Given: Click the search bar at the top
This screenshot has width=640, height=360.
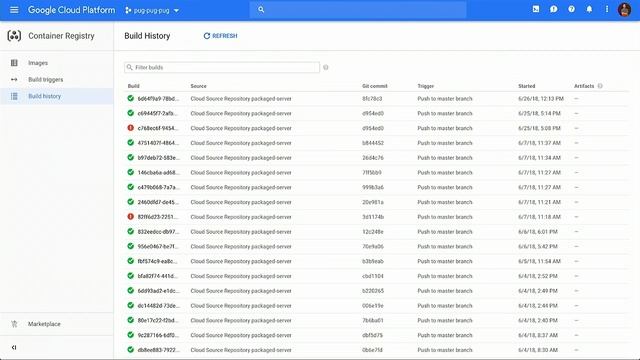Looking at the screenshot, I should point(358,10).
